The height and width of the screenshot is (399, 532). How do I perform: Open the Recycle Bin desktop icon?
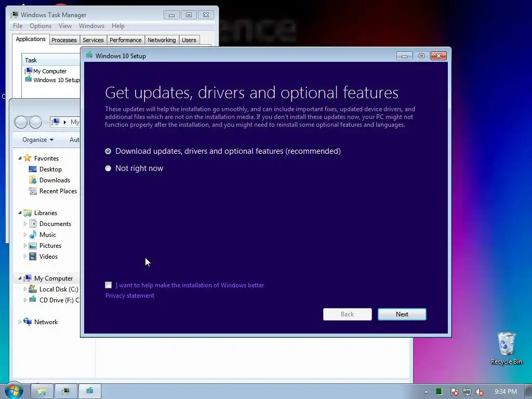(x=506, y=348)
